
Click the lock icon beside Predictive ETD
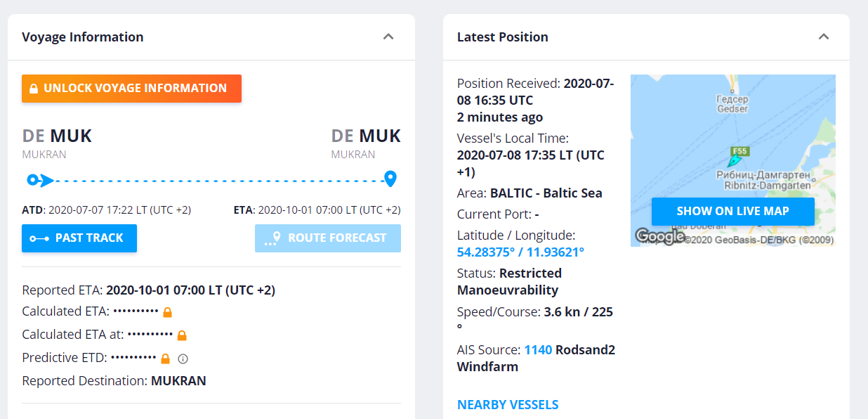coord(166,358)
